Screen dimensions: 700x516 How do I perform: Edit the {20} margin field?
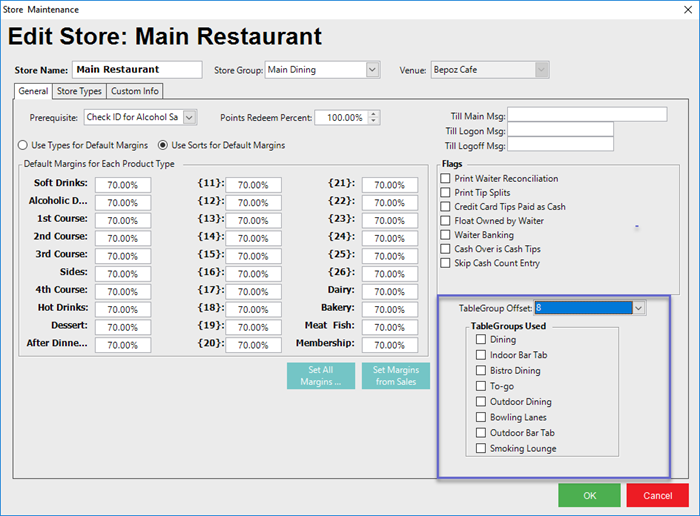tap(254, 345)
